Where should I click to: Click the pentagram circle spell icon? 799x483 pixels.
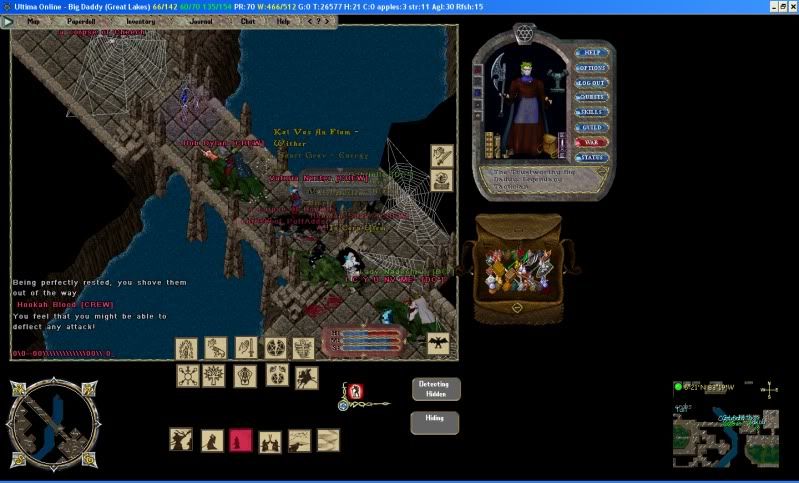[276, 348]
